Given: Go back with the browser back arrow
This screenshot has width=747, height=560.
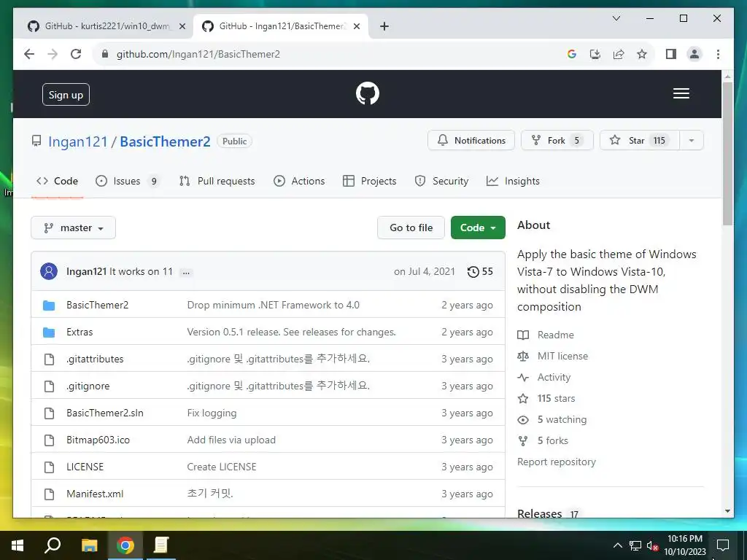Looking at the screenshot, I should [x=29, y=54].
